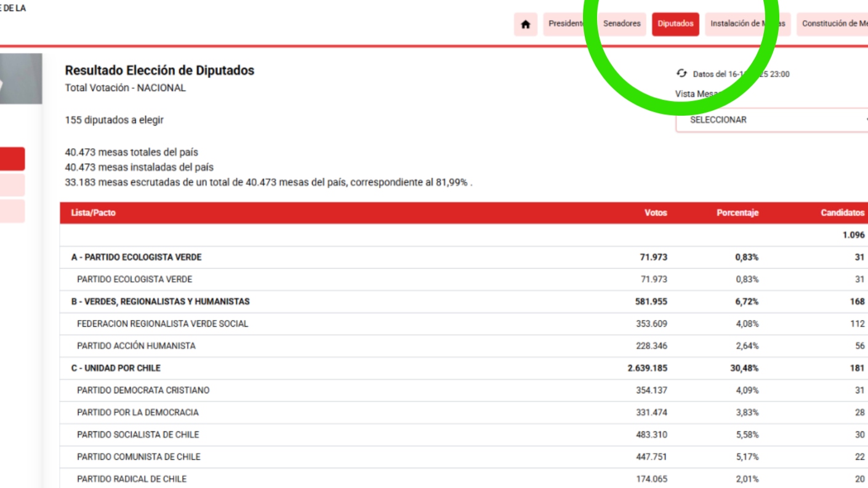
Task: Expand B - Verdes, Regionalistas y Humanistas row
Action: click(160, 302)
